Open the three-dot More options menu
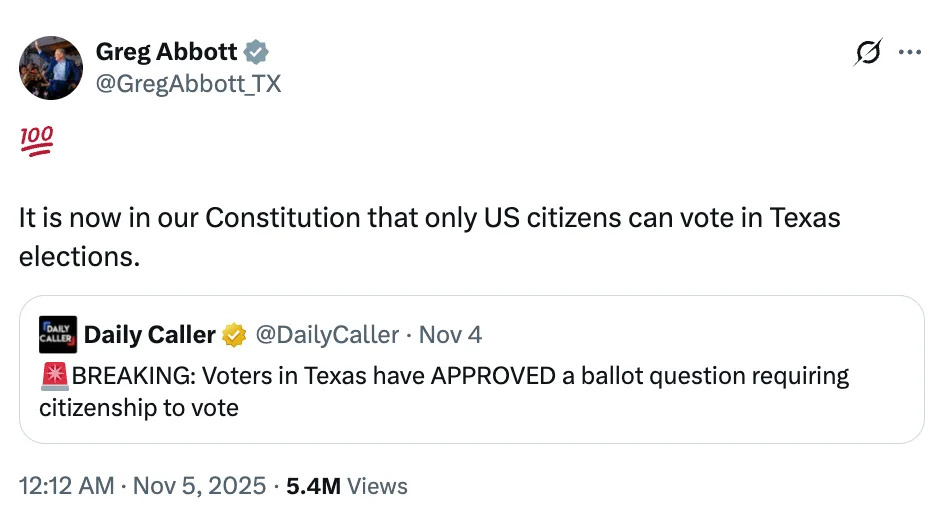 pyautogui.click(x=910, y=53)
